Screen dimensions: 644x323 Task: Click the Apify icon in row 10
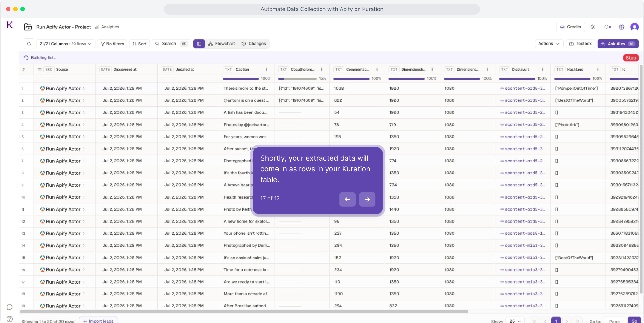pos(43,197)
